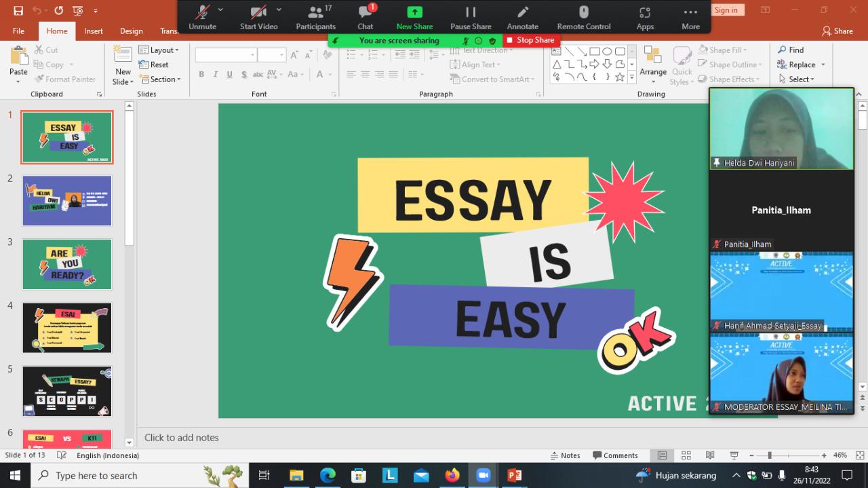This screenshot has width=868, height=488.
Task: Open the Zoom Participants panel
Action: 315,18
